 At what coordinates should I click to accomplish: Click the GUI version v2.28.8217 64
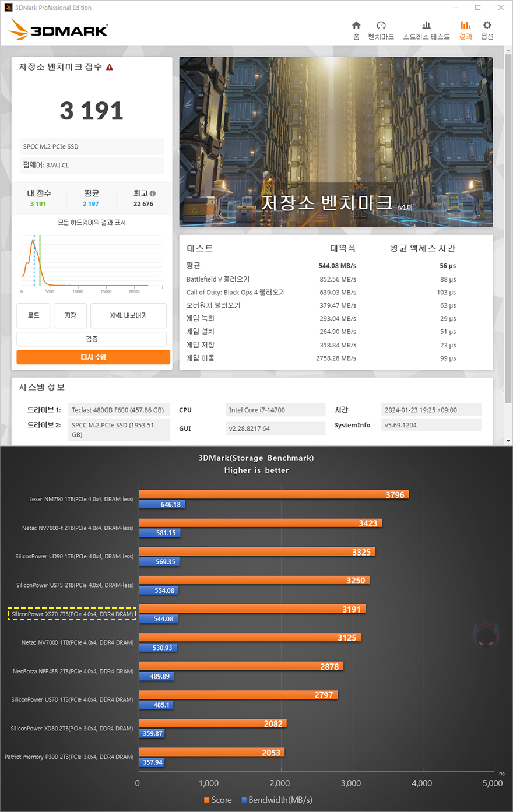275,428
